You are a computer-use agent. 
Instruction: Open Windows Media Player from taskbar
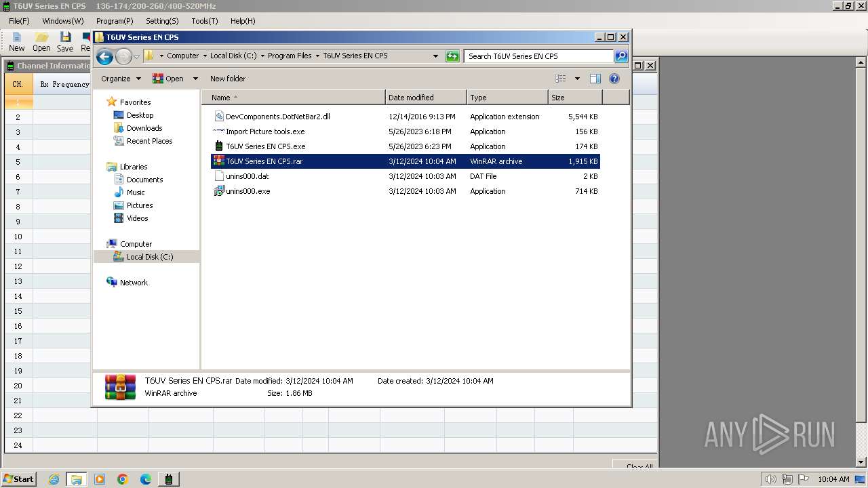tap(100, 479)
